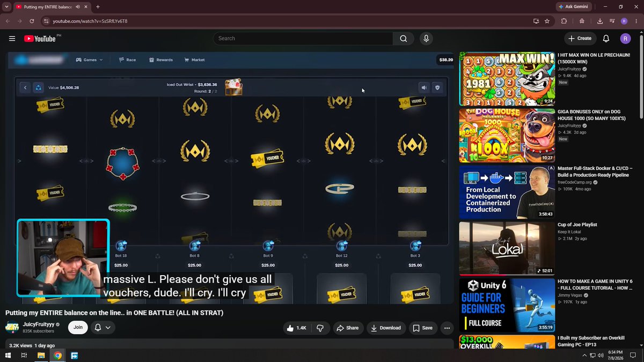Open Chrome downloads tray icon
This screenshot has width=644, height=362.
click(x=600, y=21)
